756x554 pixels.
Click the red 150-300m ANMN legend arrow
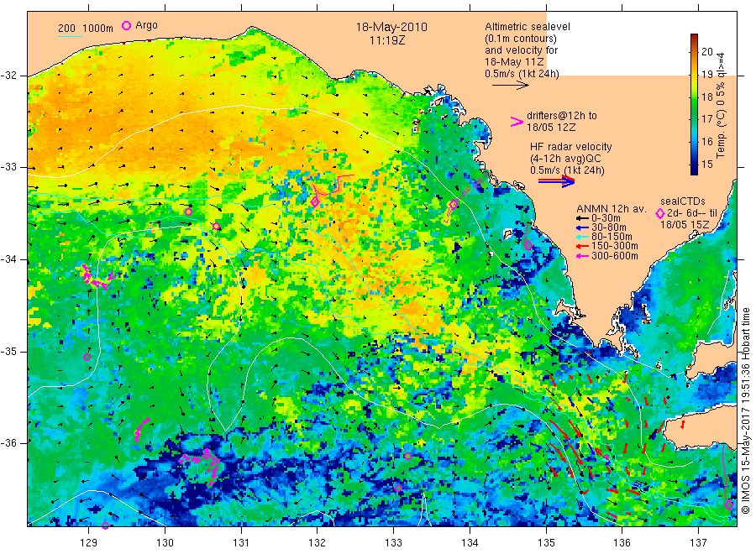(x=582, y=246)
